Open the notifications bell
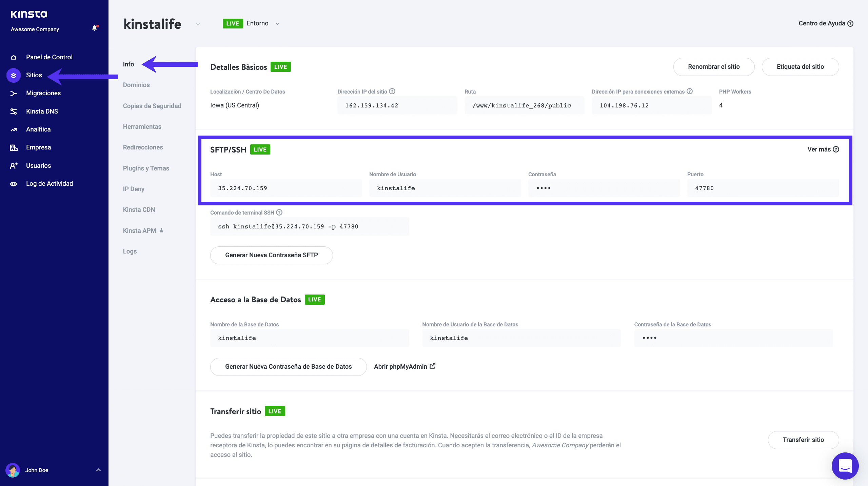The image size is (868, 486). click(x=94, y=28)
